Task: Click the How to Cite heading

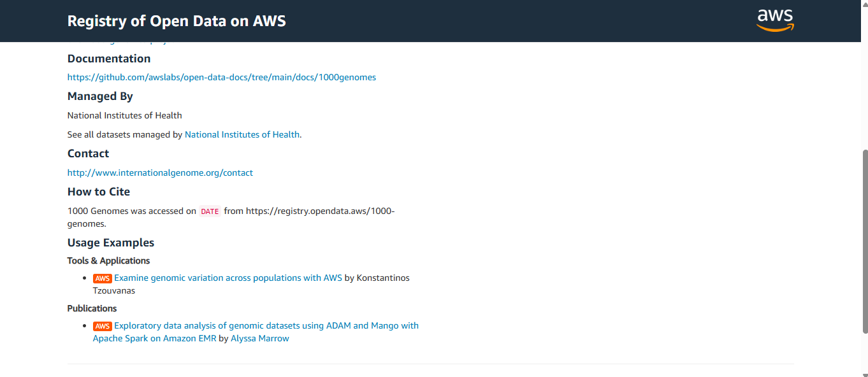Action: [99, 192]
